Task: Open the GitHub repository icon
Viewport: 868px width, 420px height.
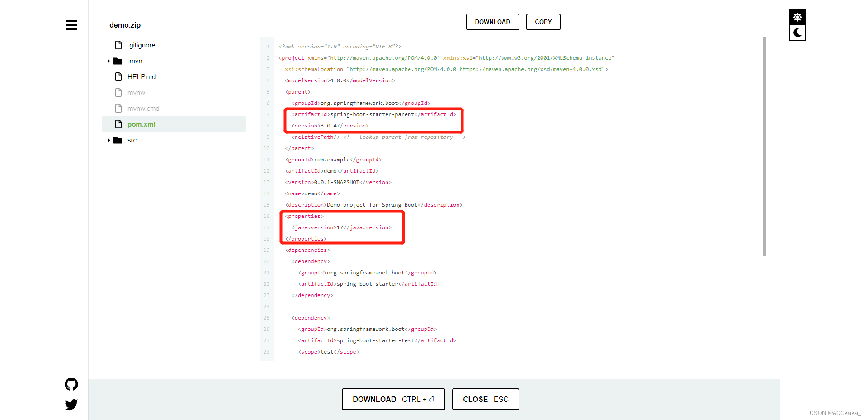Action: pyautogui.click(x=71, y=384)
